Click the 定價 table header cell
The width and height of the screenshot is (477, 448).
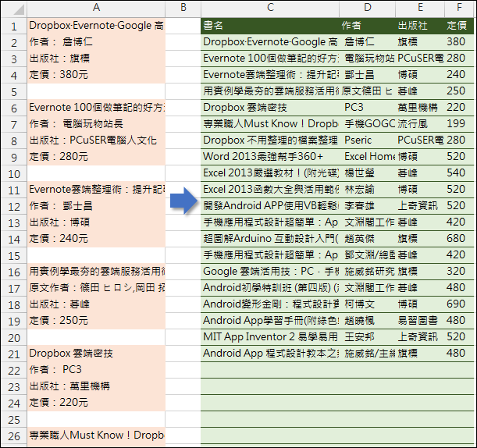(459, 25)
